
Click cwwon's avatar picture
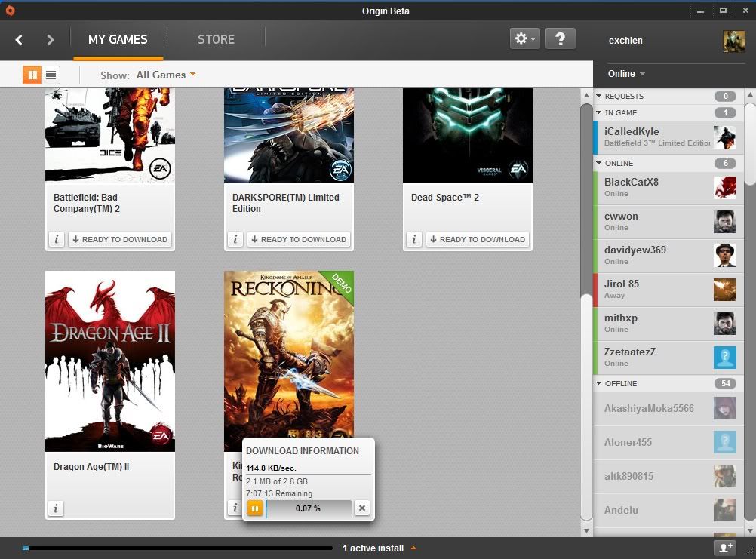point(725,222)
